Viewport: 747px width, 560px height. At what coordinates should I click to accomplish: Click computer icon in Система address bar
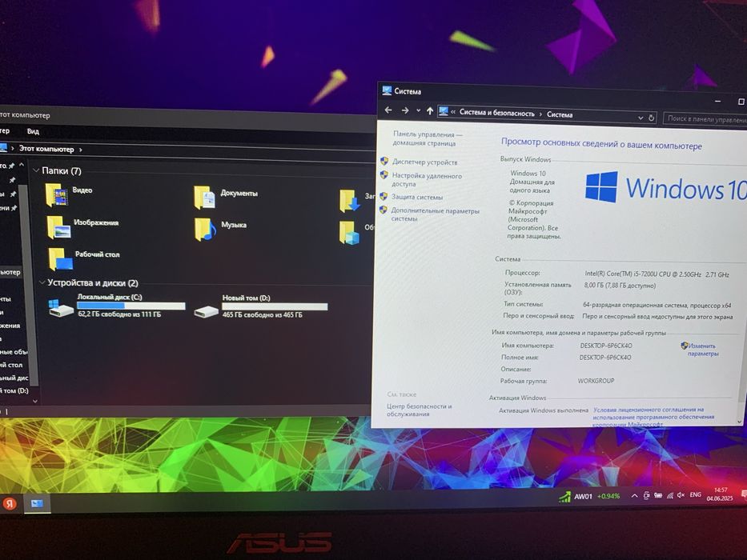point(443,111)
